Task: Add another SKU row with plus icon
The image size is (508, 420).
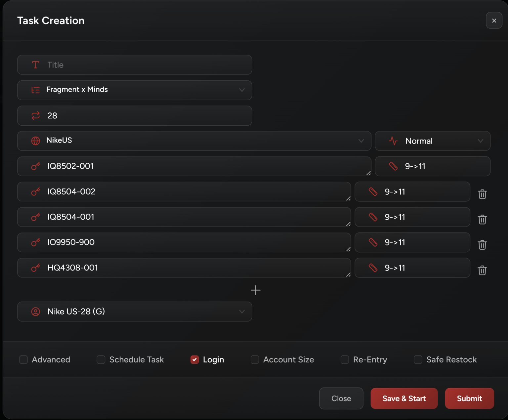Action: (255, 290)
